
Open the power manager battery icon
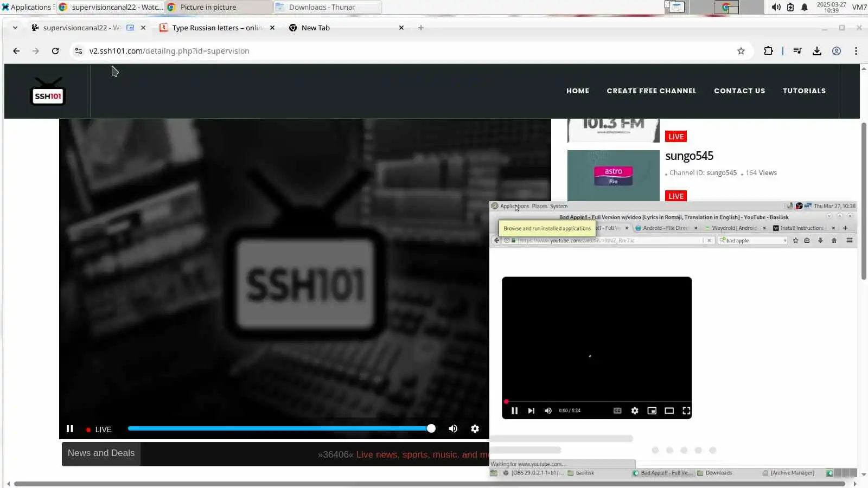tap(790, 7)
